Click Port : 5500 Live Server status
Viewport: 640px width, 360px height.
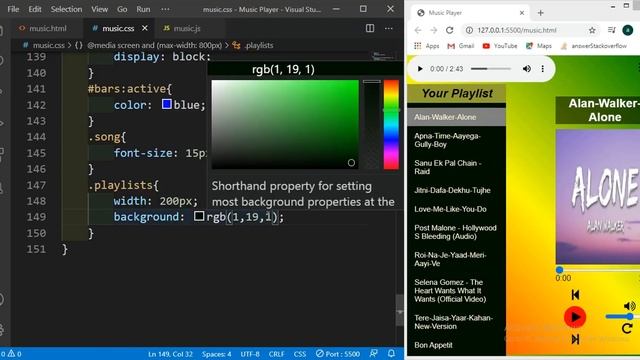(338, 354)
